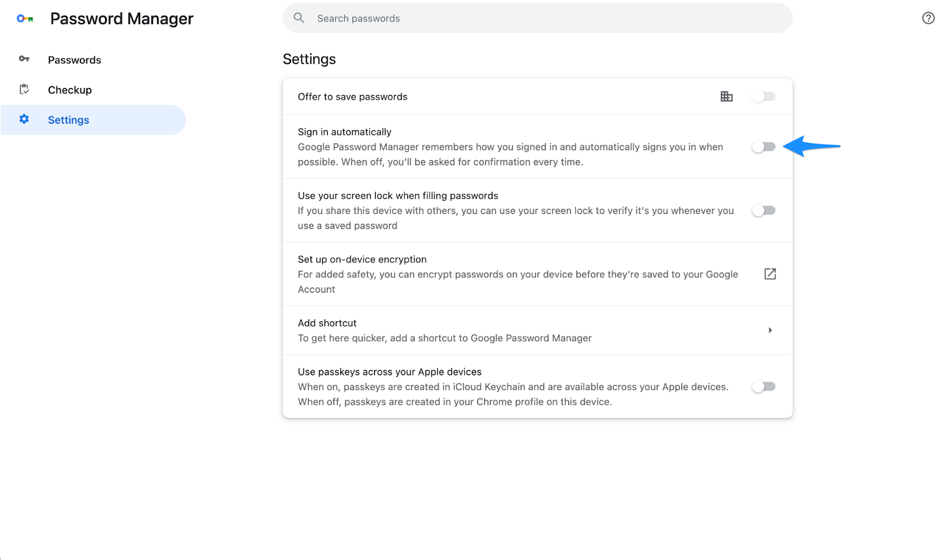
Task: Open the Checkup section
Action: click(69, 89)
